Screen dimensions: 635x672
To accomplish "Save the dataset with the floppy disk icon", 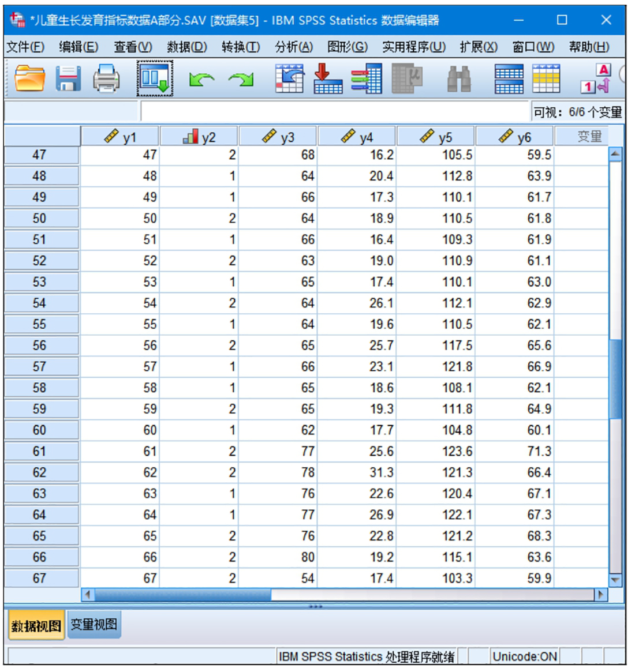I will pos(68,78).
